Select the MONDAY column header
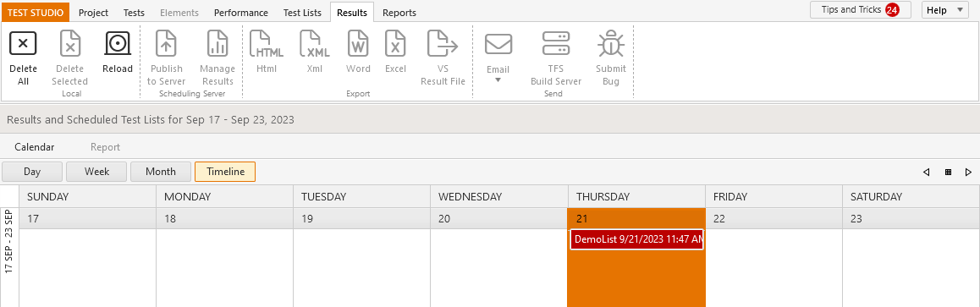Image resolution: width=980 pixels, height=307 pixels. coord(224,196)
